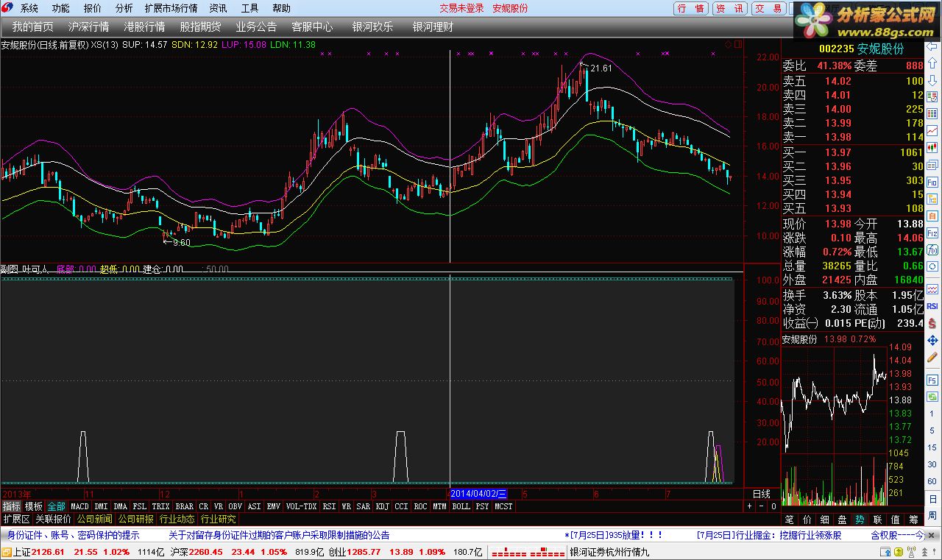The image size is (942, 560).
Task: Switch to 细 tab under mini chart
Action: point(824,520)
